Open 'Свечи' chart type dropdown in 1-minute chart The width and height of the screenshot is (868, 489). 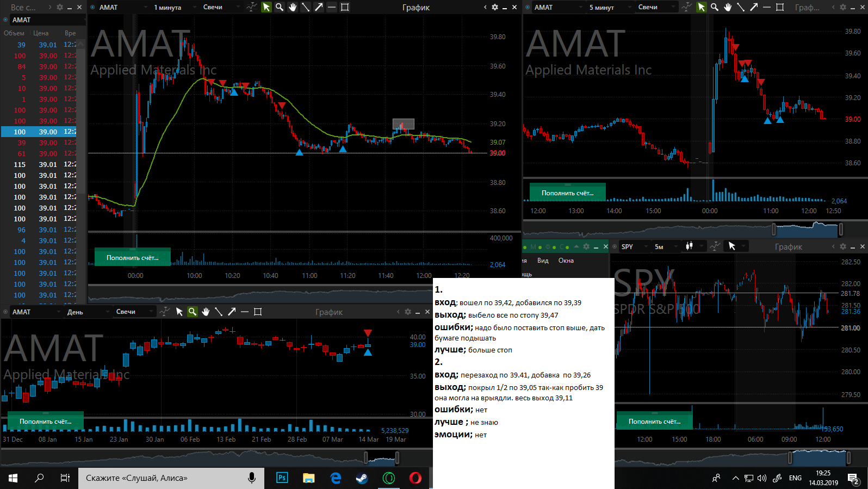click(221, 7)
